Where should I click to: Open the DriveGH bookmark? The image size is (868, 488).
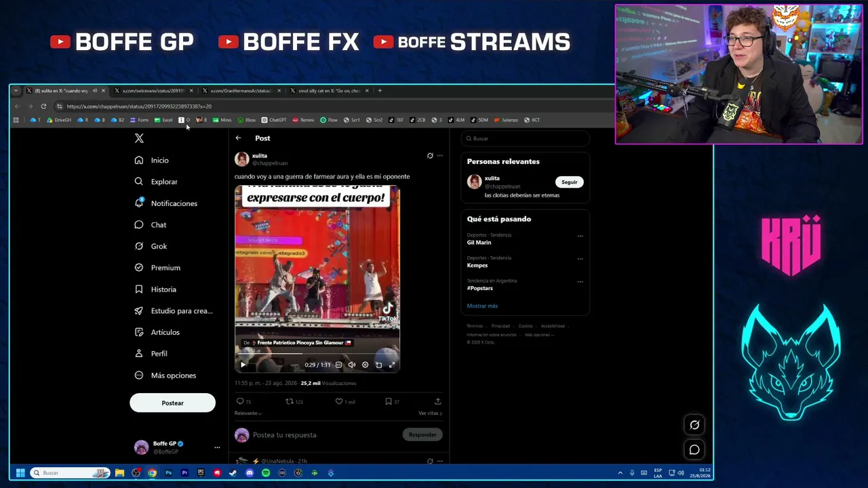coord(59,120)
